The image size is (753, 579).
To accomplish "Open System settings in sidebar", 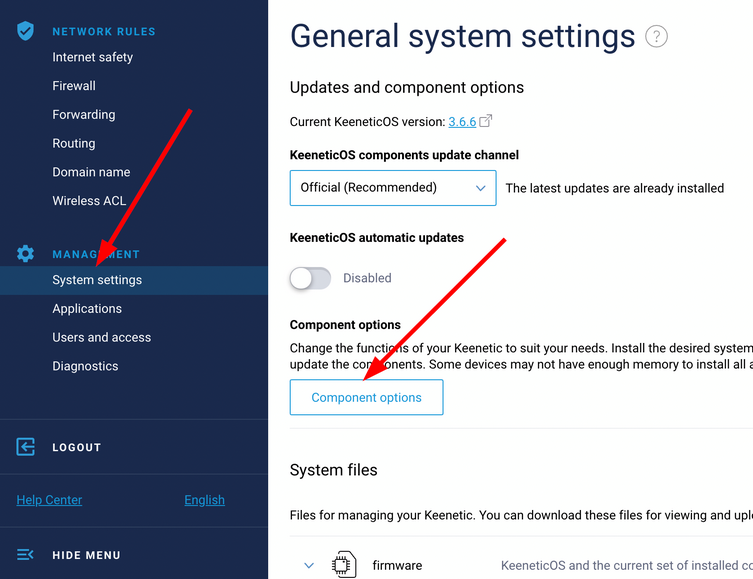I will 97,280.
